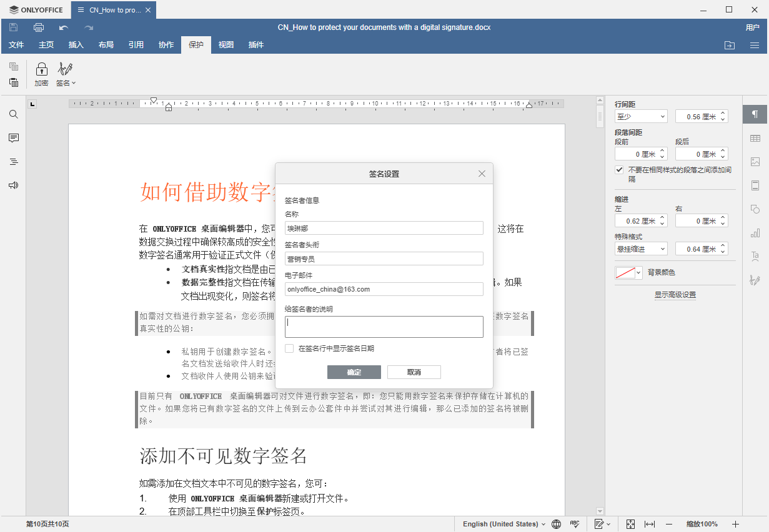Open Signature settings icon in right sidebar
Screen dimensions: 769x532
(755, 280)
